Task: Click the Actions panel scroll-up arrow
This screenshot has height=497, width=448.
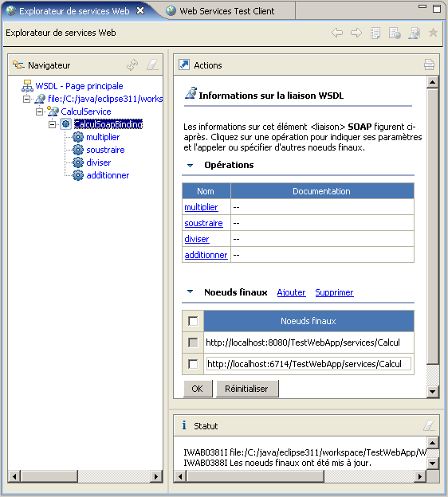Action: pos(433,82)
